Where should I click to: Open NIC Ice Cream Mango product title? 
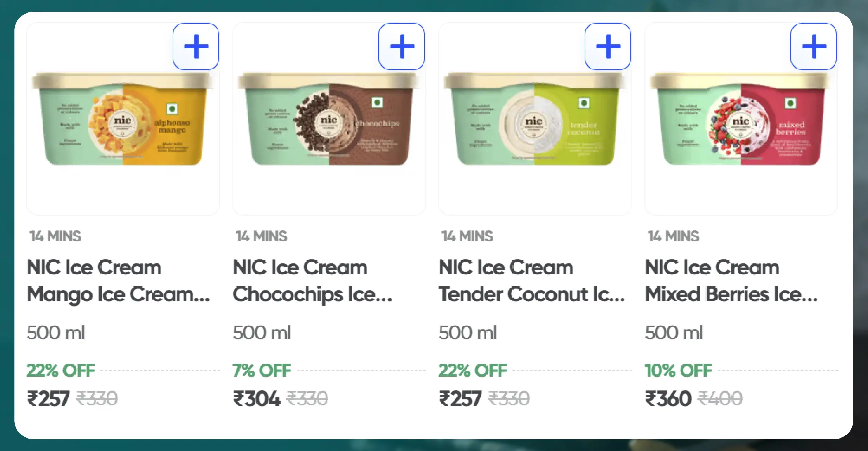(118, 281)
